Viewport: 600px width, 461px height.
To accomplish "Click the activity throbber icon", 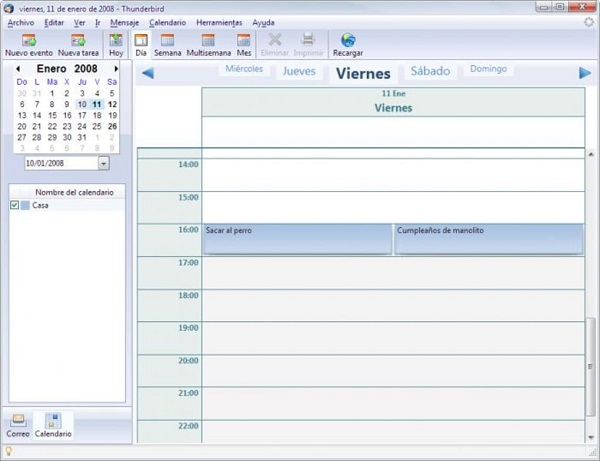I will [x=589, y=22].
